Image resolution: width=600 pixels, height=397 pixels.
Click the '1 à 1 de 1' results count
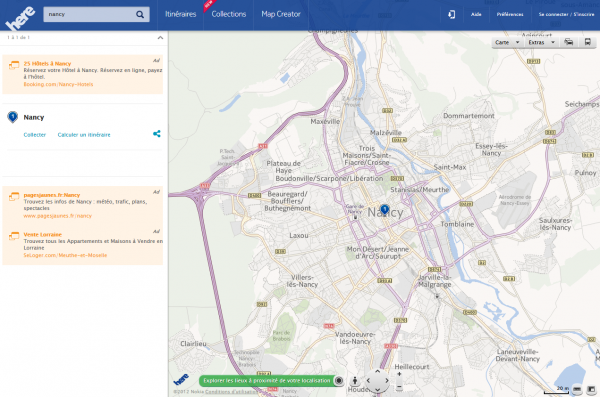click(18, 38)
